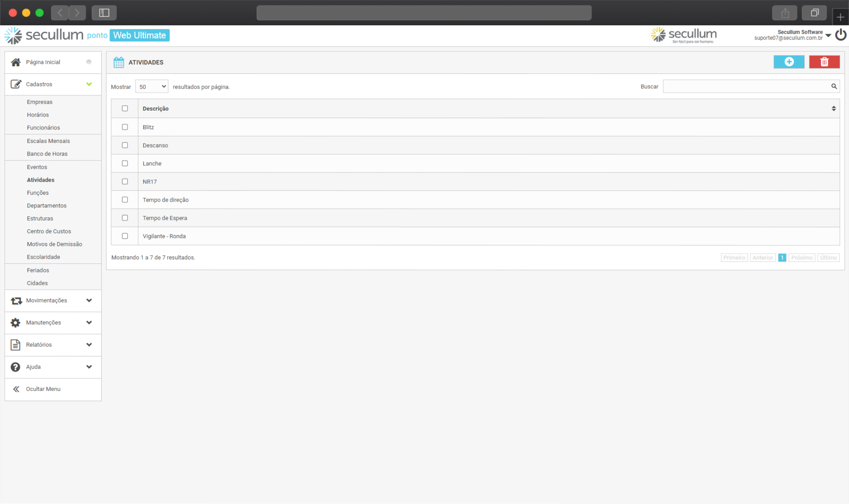Open the results per page dropdown
The width and height of the screenshot is (849, 504).
(x=152, y=87)
